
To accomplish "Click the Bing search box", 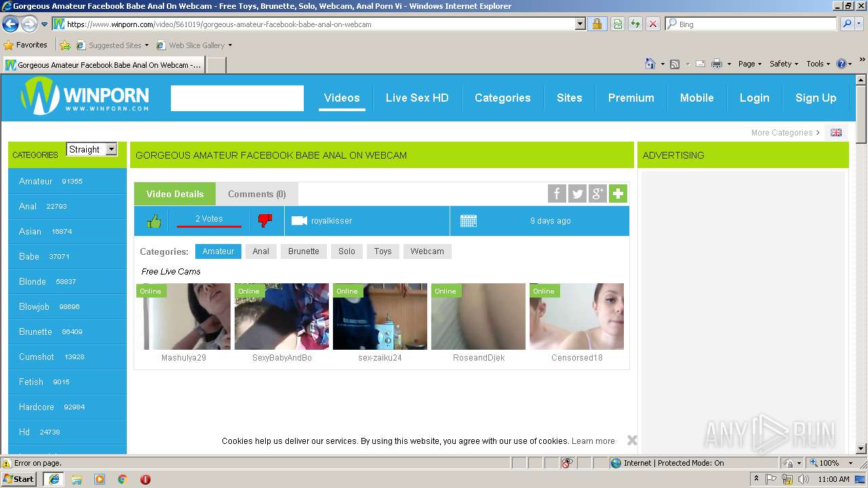I will coord(751,24).
